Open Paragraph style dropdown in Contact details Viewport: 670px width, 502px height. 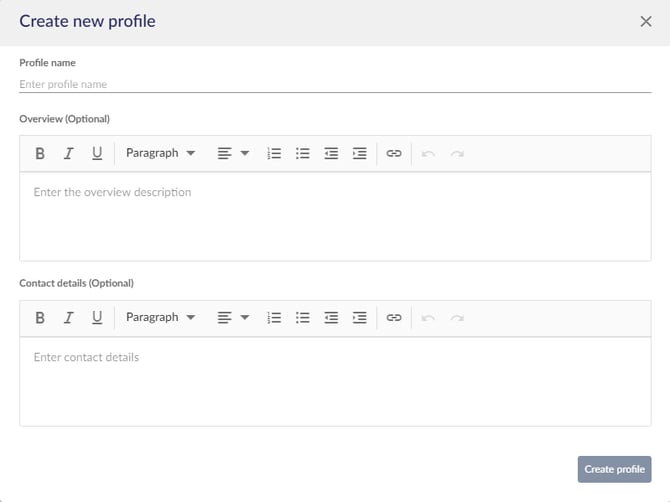tap(160, 318)
